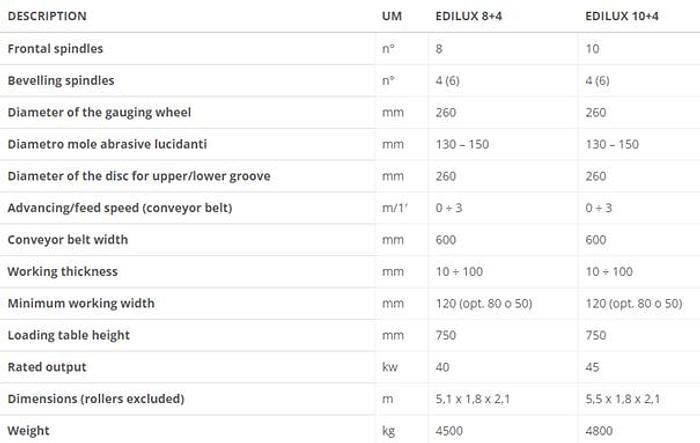The height and width of the screenshot is (443, 700).
Task: Select the Rated output value 45
Action: [x=594, y=367]
